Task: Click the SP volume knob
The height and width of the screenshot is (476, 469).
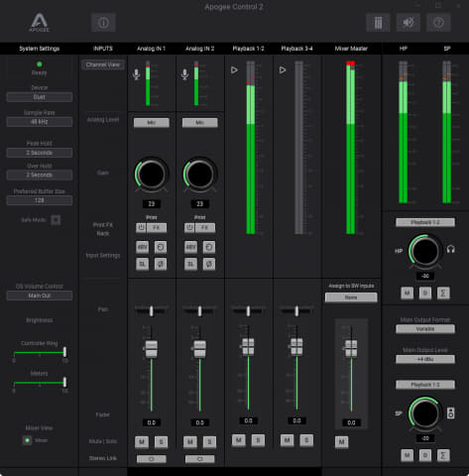Action: point(425,414)
